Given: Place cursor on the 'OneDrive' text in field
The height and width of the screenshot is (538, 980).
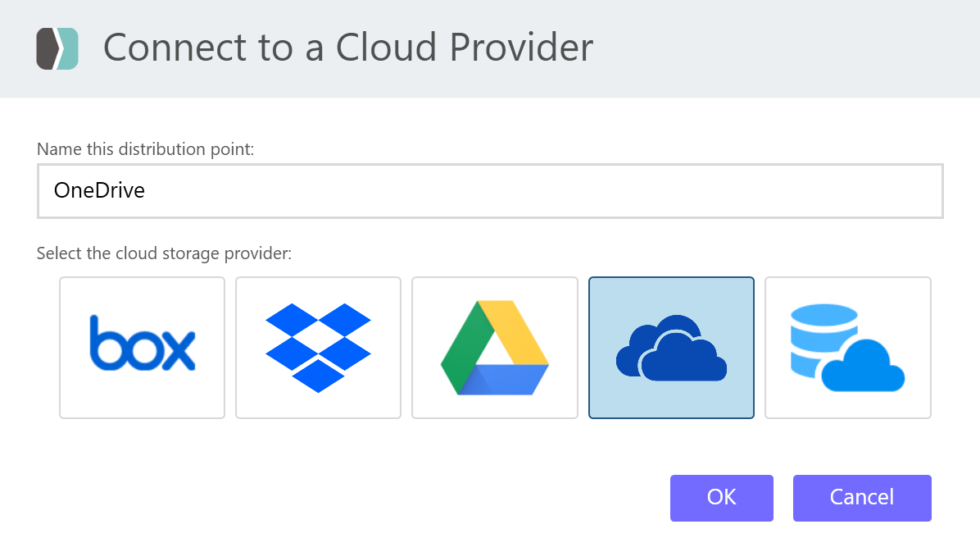Looking at the screenshot, I should [99, 191].
